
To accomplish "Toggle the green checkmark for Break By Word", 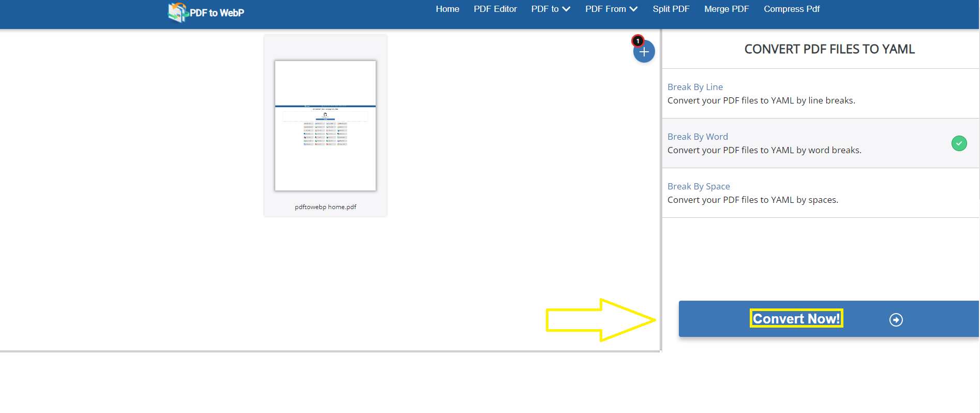I will (959, 143).
